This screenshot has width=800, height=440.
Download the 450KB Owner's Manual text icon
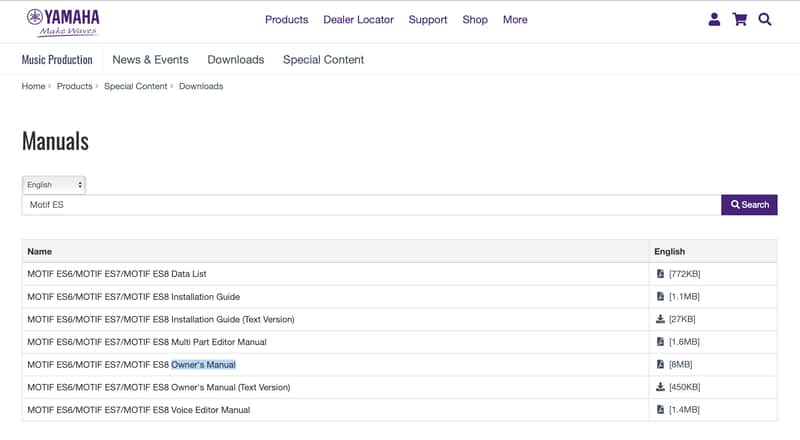coord(660,387)
